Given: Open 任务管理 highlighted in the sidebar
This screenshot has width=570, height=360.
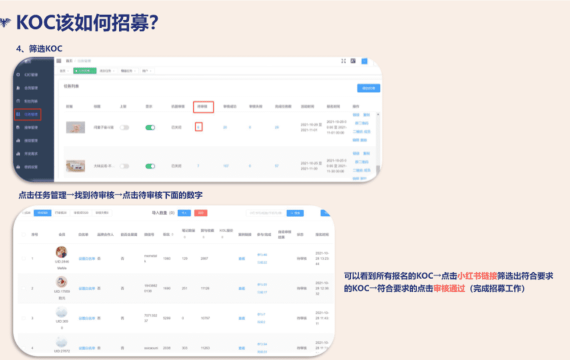Looking at the screenshot, I should [x=28, y=114].
